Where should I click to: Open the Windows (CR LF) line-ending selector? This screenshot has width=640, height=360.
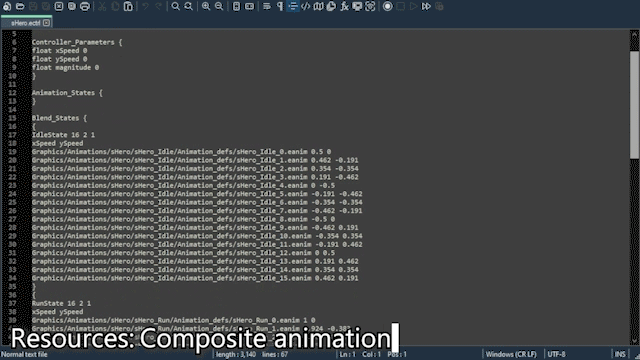pos(511,354)
